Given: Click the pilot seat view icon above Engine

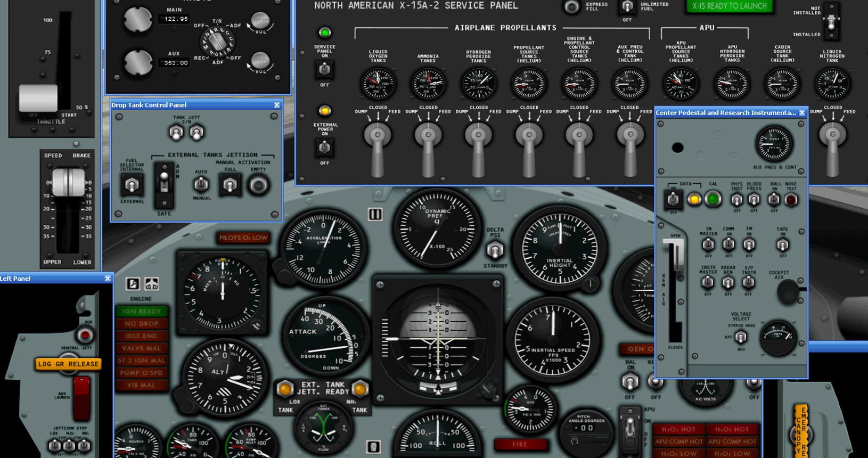Looking at the screenshot, I should click(x=133, y=284).
